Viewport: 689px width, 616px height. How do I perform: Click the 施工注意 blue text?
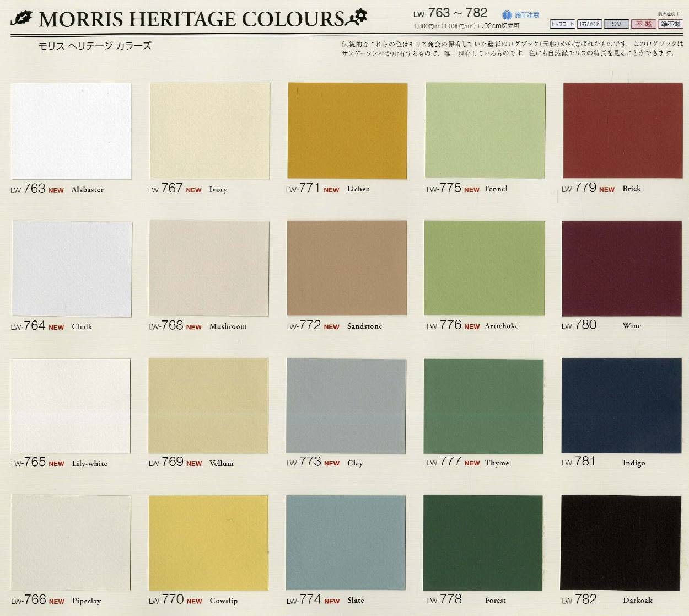pyautogui.click(x=527, y=15)
